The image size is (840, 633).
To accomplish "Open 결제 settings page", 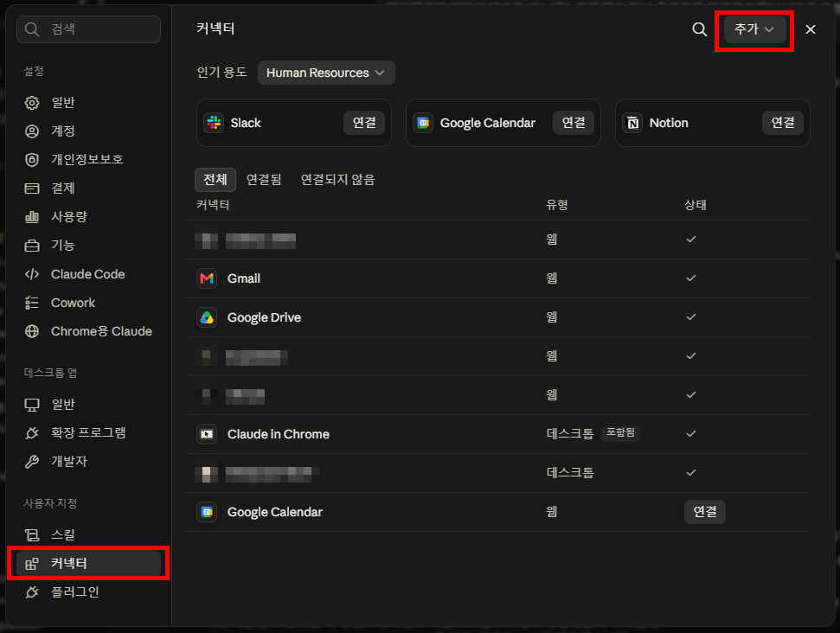I will (88, 188).
